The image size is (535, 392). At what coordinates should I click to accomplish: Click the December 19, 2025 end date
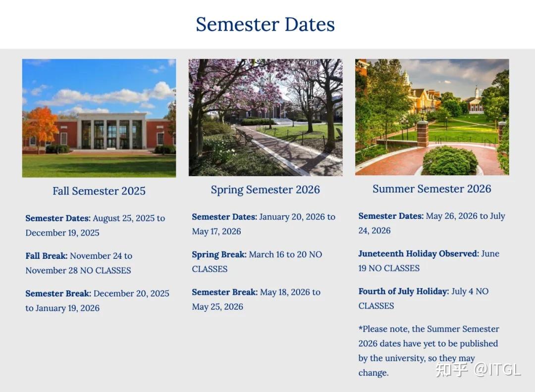62,233
